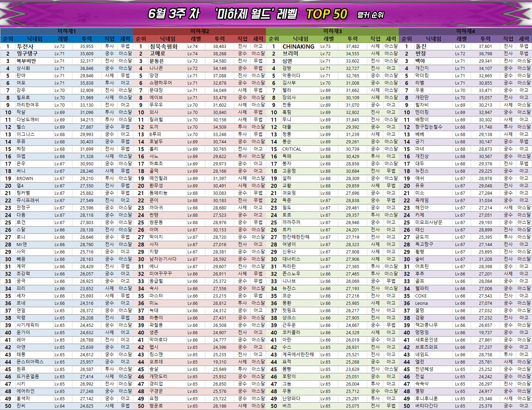The height and width of the screenshot is (410, 532).
Task: Click the 돌진 nickname in 미하제4
Action: point(421,46)
